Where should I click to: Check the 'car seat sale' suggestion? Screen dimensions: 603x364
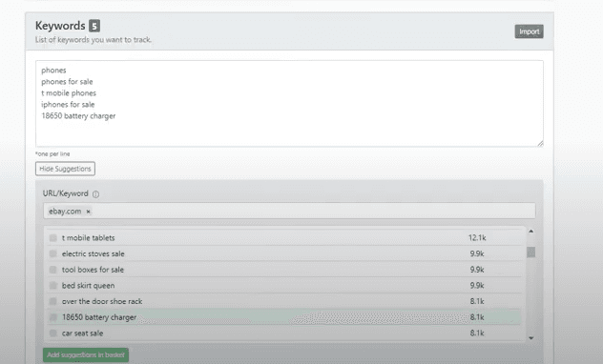click(x=53, y=333)
